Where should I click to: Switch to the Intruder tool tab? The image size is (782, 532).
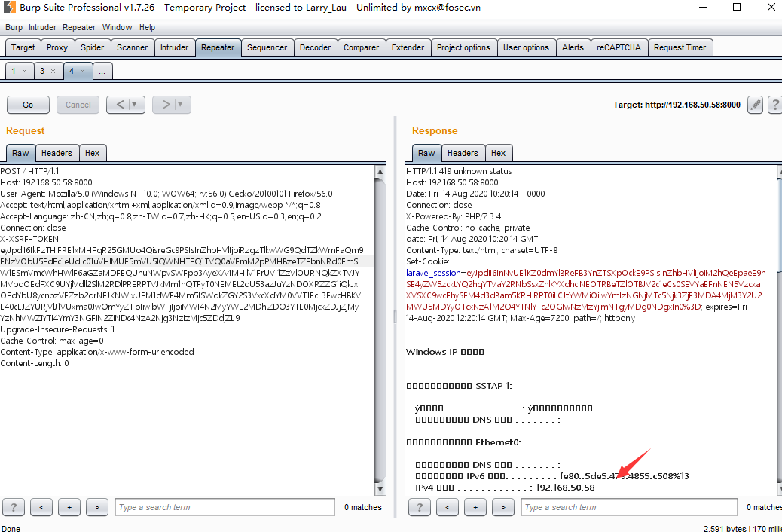pos(174,47)
